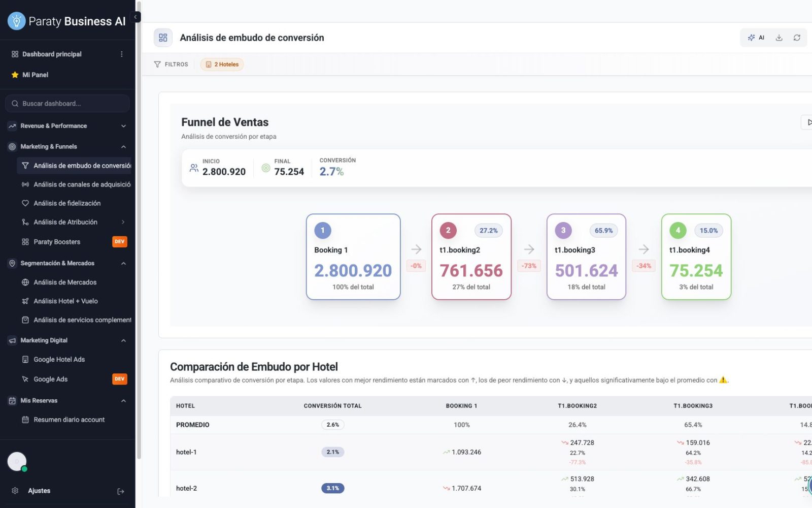
Task: Click the download icon in header
Action: point(779,38)
